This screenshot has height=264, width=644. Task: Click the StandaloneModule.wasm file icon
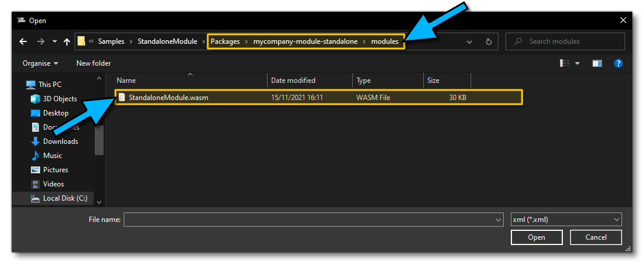point(121,97)
